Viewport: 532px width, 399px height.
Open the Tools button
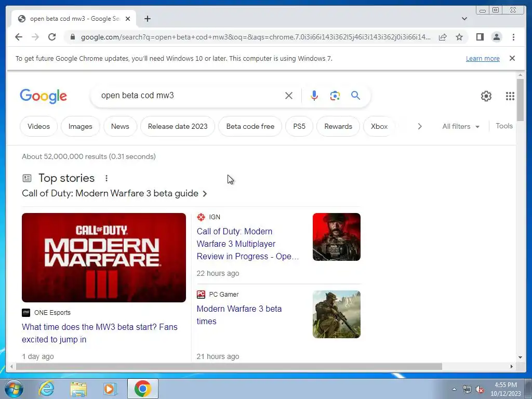504,126
